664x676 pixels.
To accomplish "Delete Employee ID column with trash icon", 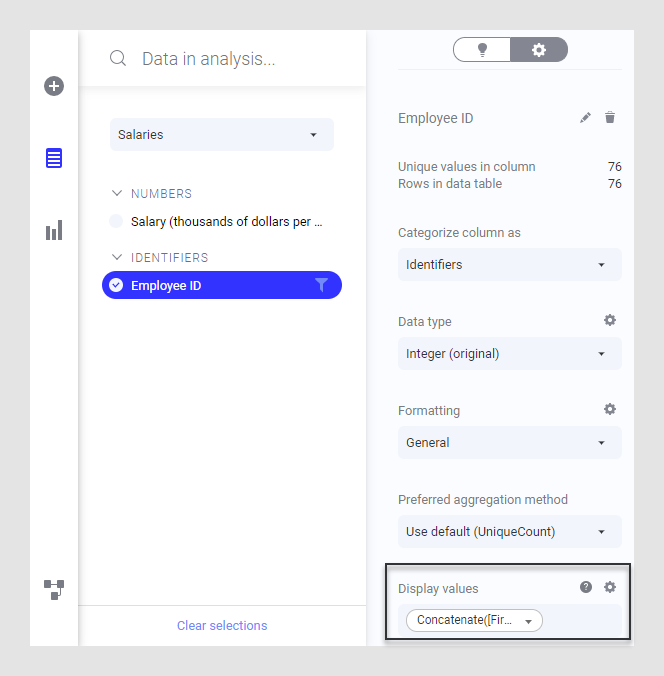I will tap(610, 118).
